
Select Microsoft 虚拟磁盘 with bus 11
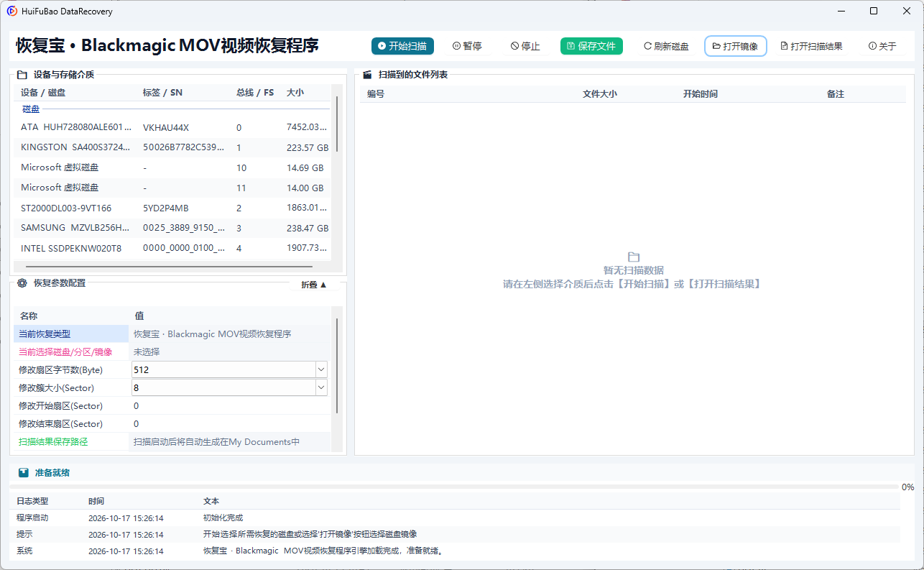tap(172, 188)
